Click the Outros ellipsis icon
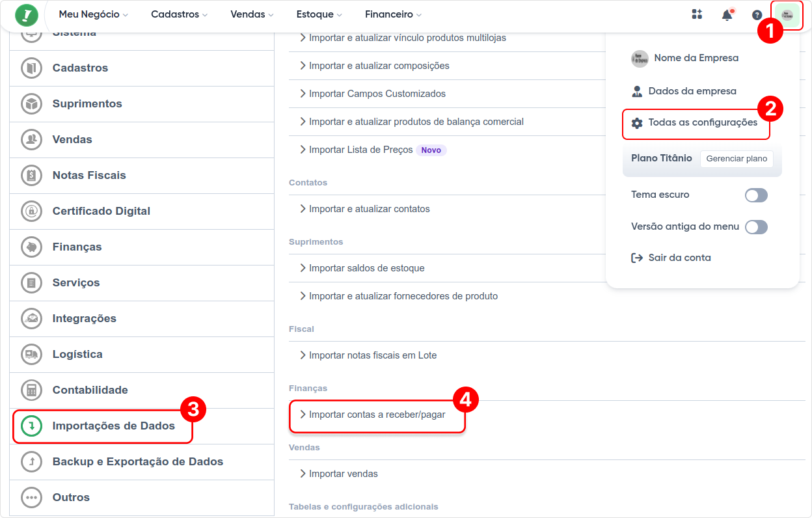812x518 pixels. pos(31,497)
